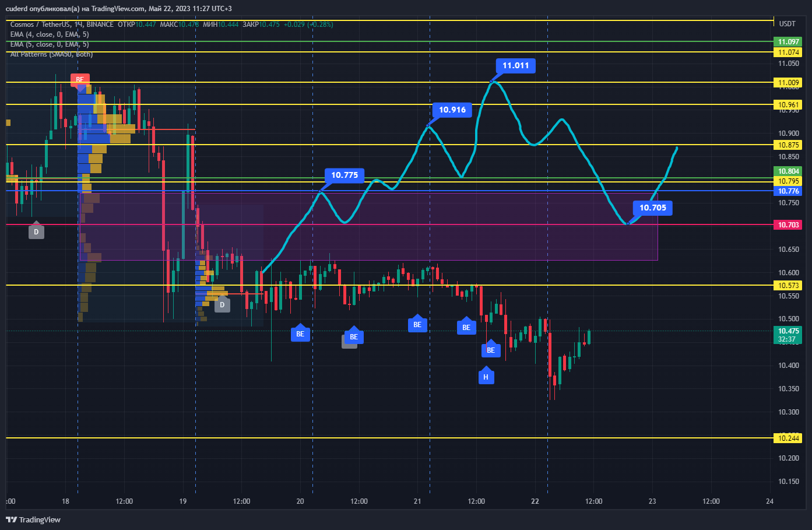Click the 11.011 price callout label

[x=516, y=65]
